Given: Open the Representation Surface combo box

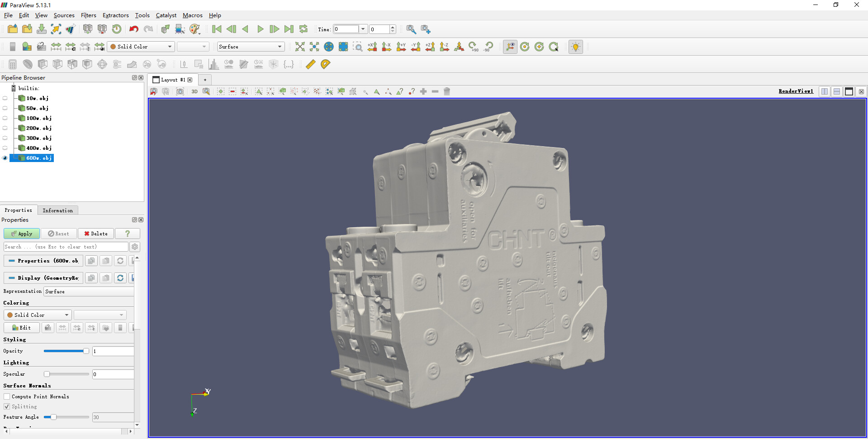Looking at the screenshot, I should tap(89, 291).
